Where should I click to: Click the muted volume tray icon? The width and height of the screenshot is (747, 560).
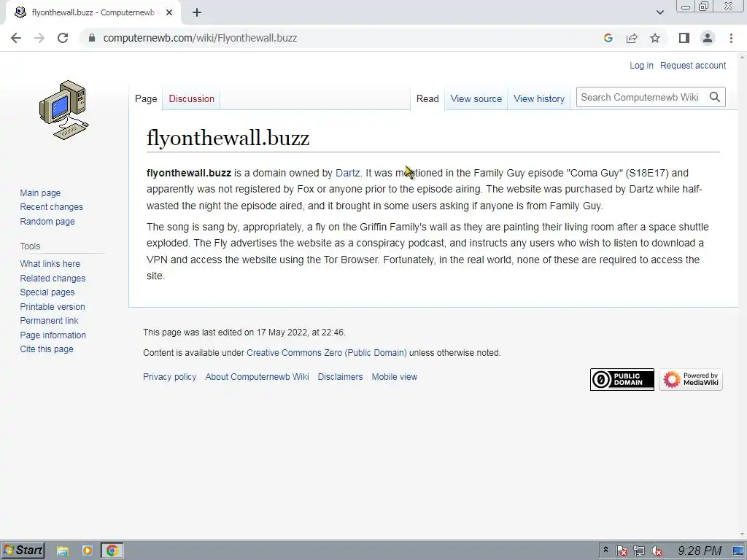[657, 551]
